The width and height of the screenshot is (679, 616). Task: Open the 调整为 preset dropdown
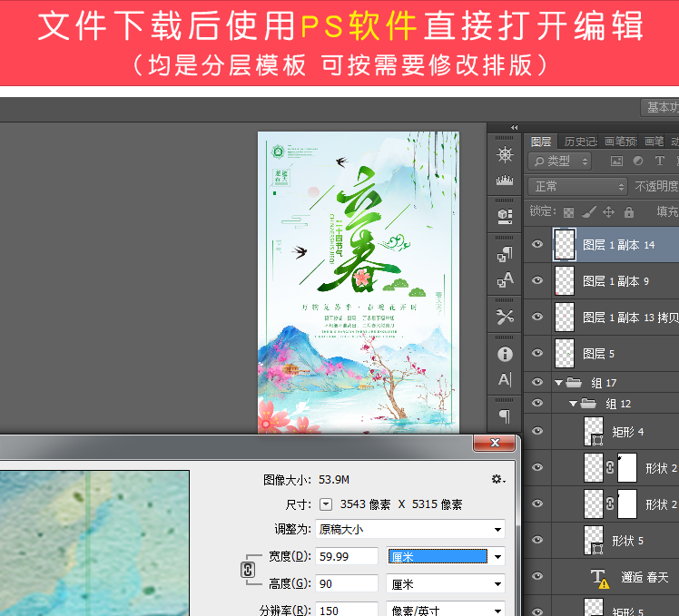click(x=409, y=529)
